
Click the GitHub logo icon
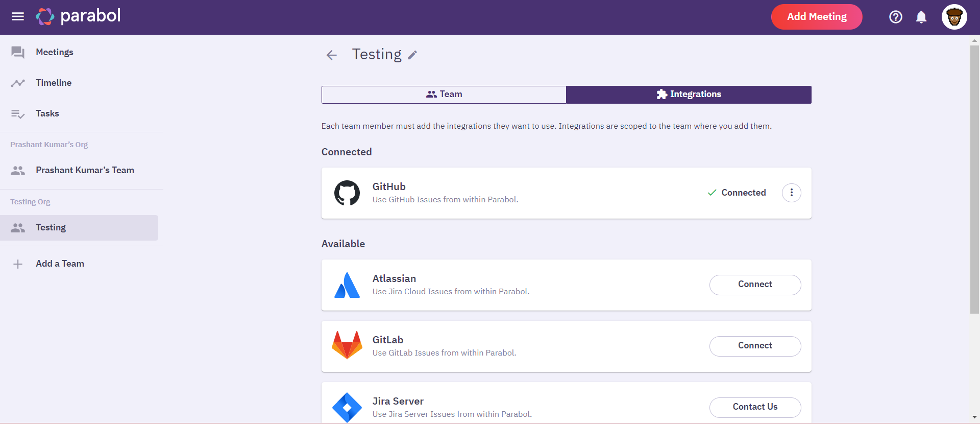pyautogui.click(x=347, y=193)
